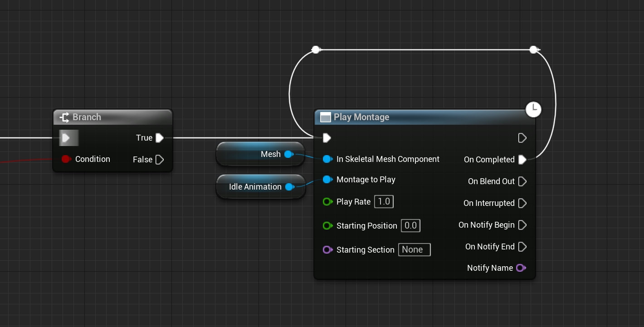Click the On Completed output pin
The width and height of the screenshot is (644, 327).
click(x=522, y=160)
